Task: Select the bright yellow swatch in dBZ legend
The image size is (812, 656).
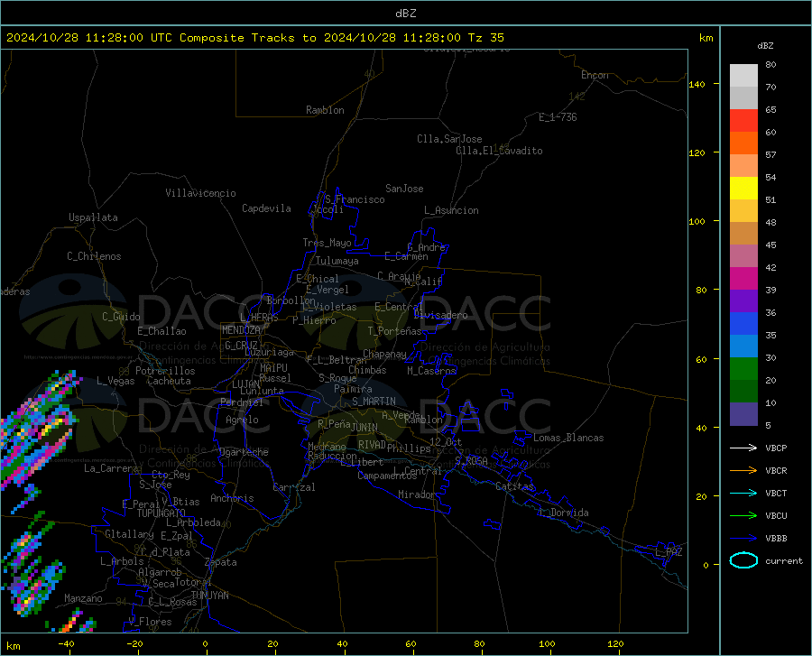Action: 743,189
